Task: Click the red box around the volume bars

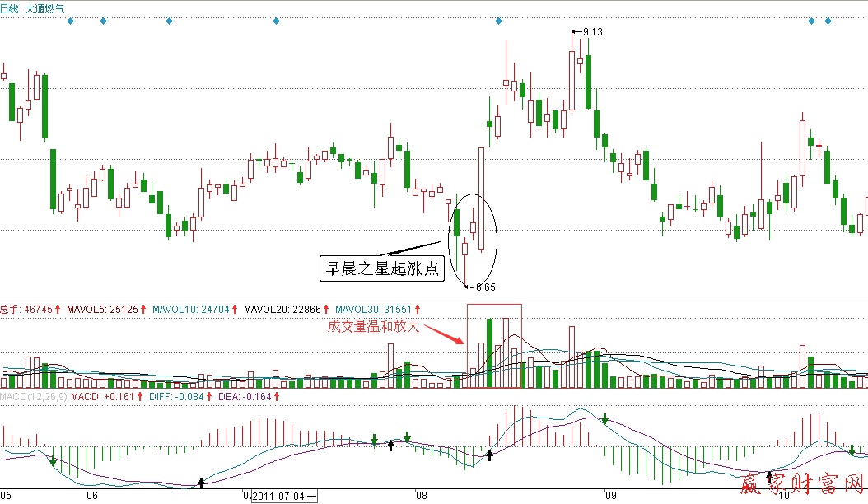Action: (x=494, y=345)
